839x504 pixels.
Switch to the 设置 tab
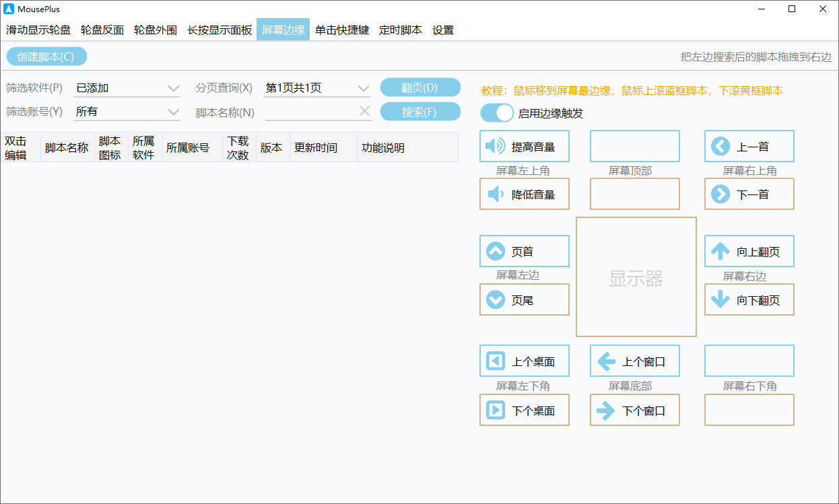click(443, 30)
